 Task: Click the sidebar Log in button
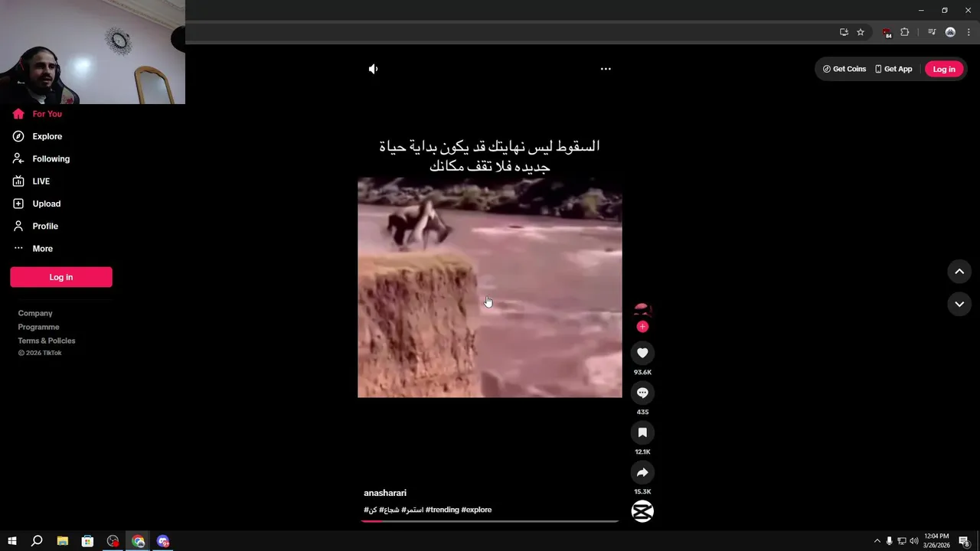click(x=61, y=277)
